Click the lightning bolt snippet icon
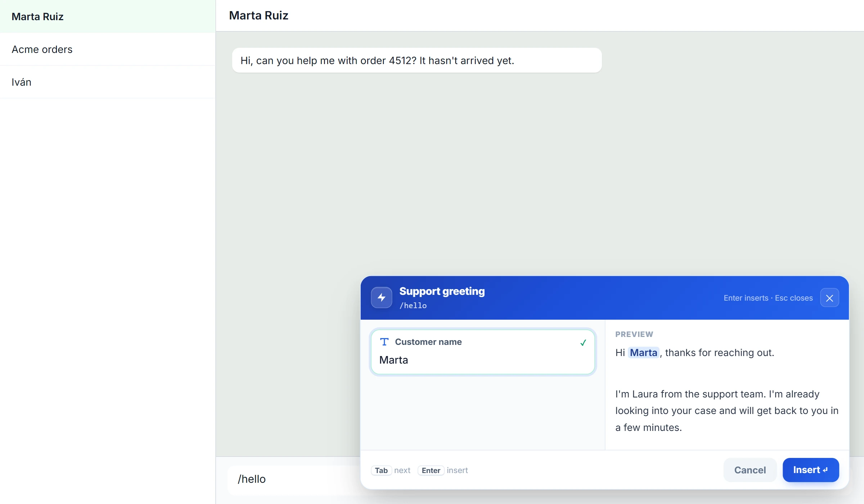864x504 pixels. (x=381, y=298)
